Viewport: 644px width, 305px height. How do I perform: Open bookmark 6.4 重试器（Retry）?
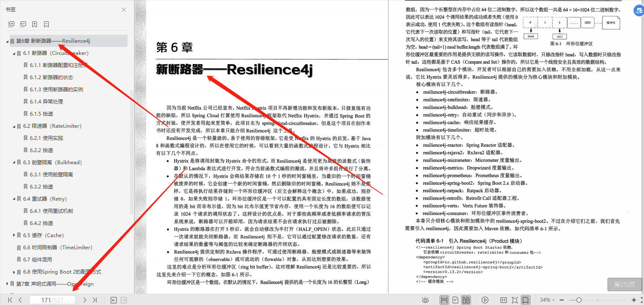tap(45, 199)
